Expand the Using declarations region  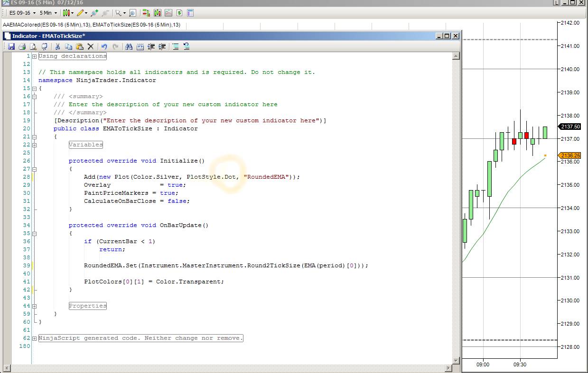(x=34, y=56)
